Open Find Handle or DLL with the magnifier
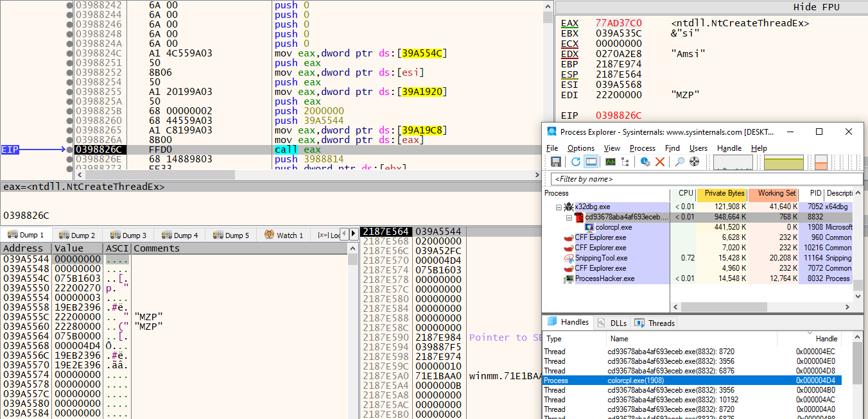Image resolution: width=868 pixels, height=419 pixels. click(679, 161)
